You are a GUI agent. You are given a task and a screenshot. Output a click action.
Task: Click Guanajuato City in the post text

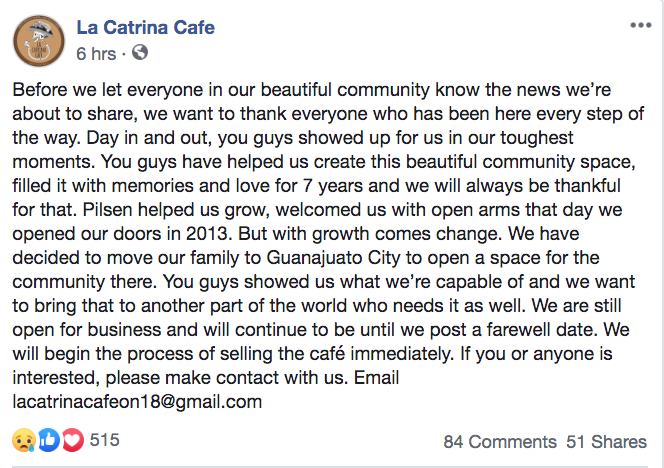[x=334, y=258]
